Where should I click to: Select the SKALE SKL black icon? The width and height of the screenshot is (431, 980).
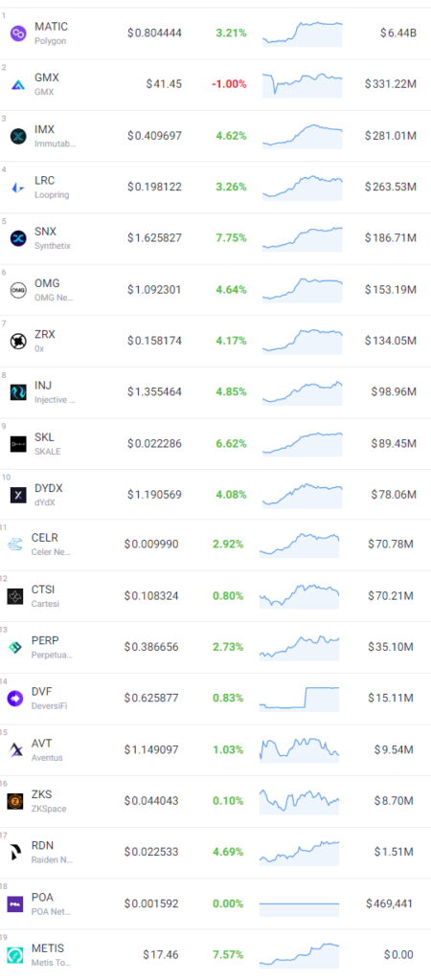pos(18,444)
